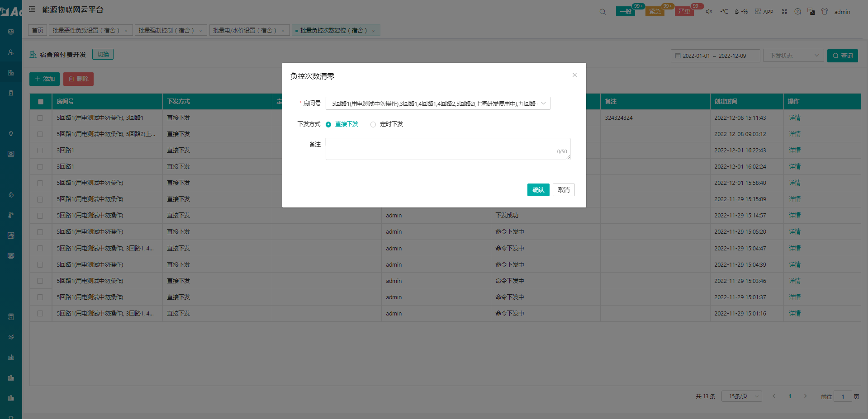Close the 批量强制控制（宿舍） tab

(201, 31)
